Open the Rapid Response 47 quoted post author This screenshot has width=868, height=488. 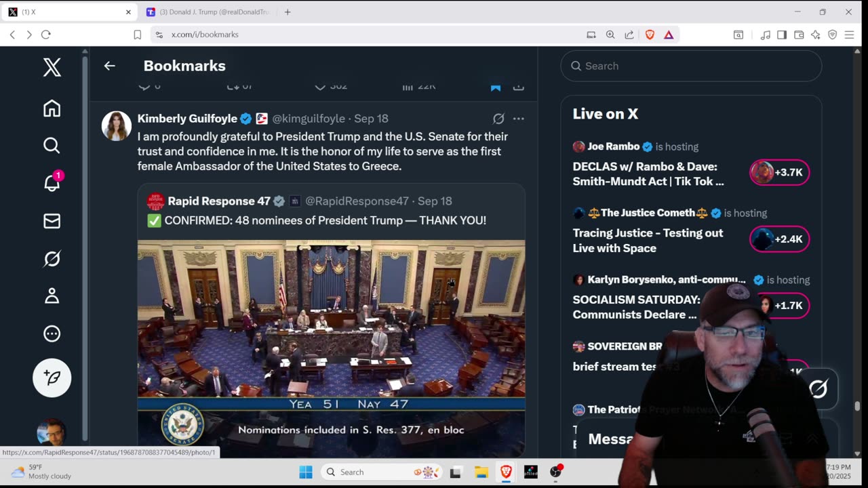coord(219,201)
